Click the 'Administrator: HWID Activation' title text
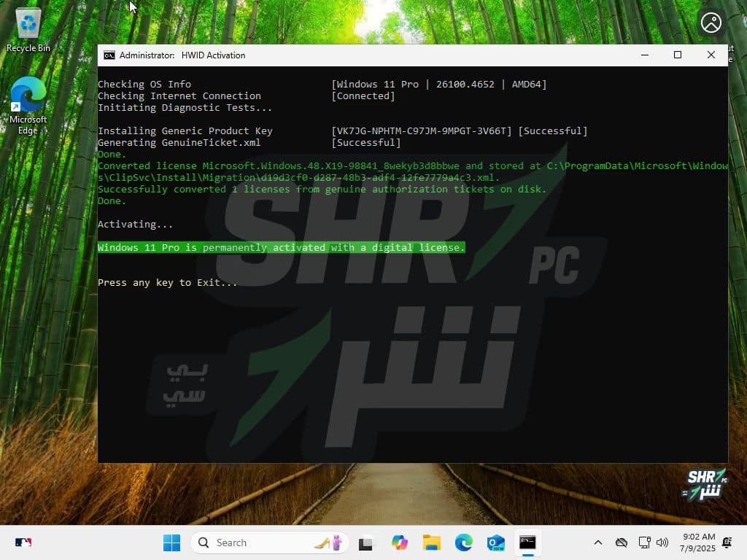Screen dimensions: 747x560 182,55
